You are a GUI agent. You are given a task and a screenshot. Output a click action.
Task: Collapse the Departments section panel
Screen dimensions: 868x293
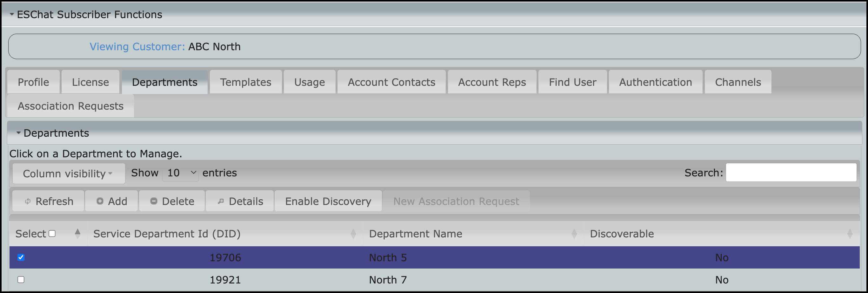(x=18, y=133)
